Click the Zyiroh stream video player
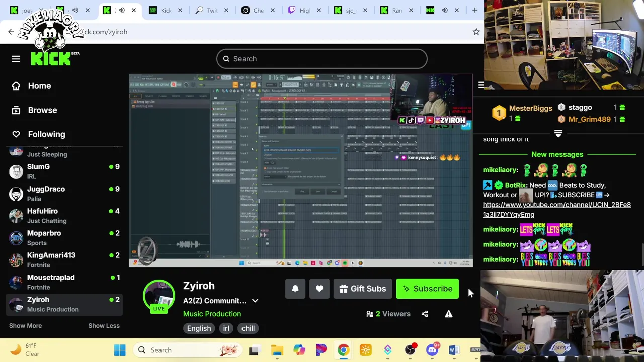The width and height of the screenshot is (644, 362). click(301, 171)
